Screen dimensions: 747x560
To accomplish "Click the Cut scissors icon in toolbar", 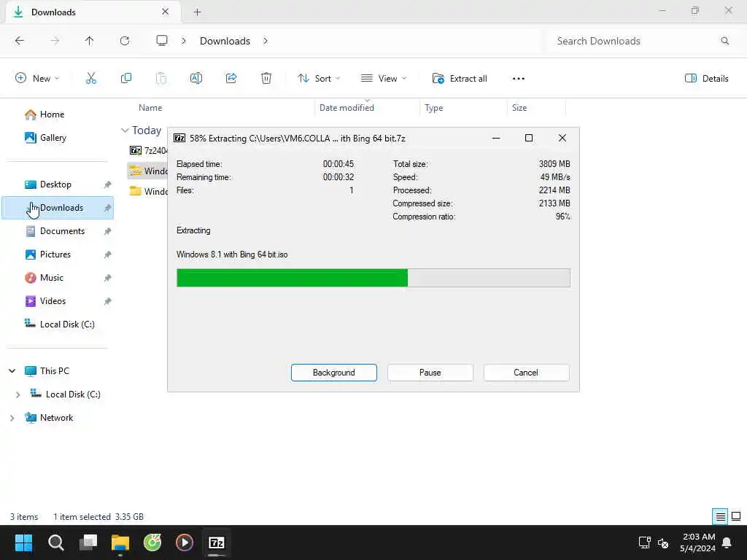I will pos(91,79).
